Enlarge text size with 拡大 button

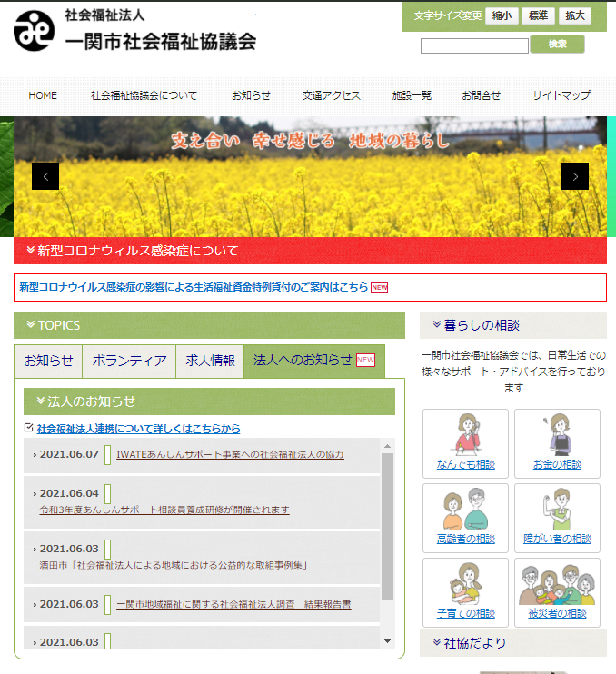pyautogui.click(x=575, y=16)
